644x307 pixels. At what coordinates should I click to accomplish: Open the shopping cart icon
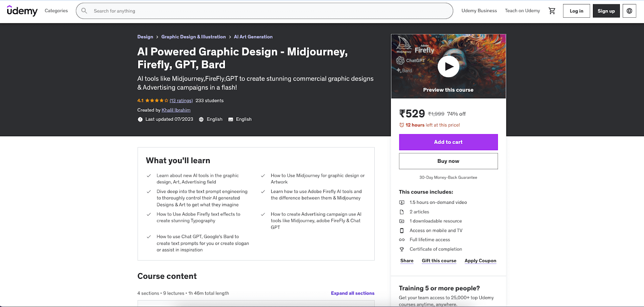[552, 11]
